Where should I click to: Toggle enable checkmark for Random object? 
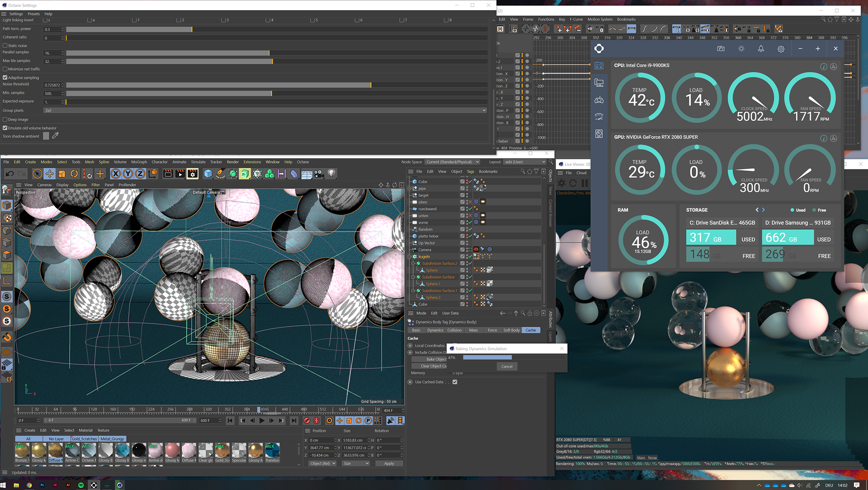[x=470, y=229]
